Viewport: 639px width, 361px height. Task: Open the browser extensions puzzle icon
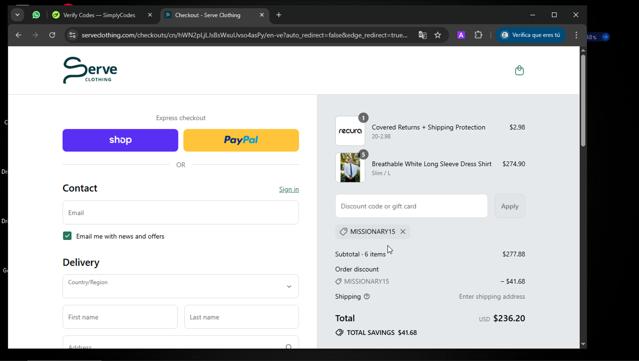coord(478,35)
